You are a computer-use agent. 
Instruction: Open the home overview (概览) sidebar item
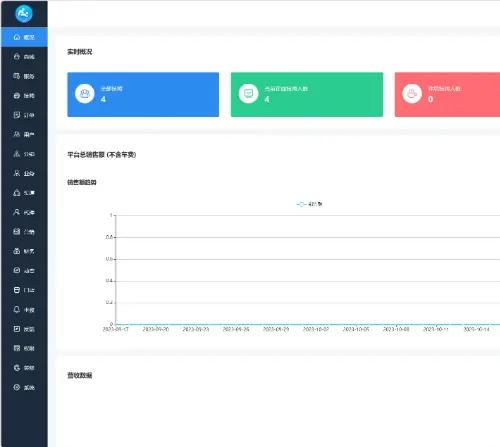(24, 37)
